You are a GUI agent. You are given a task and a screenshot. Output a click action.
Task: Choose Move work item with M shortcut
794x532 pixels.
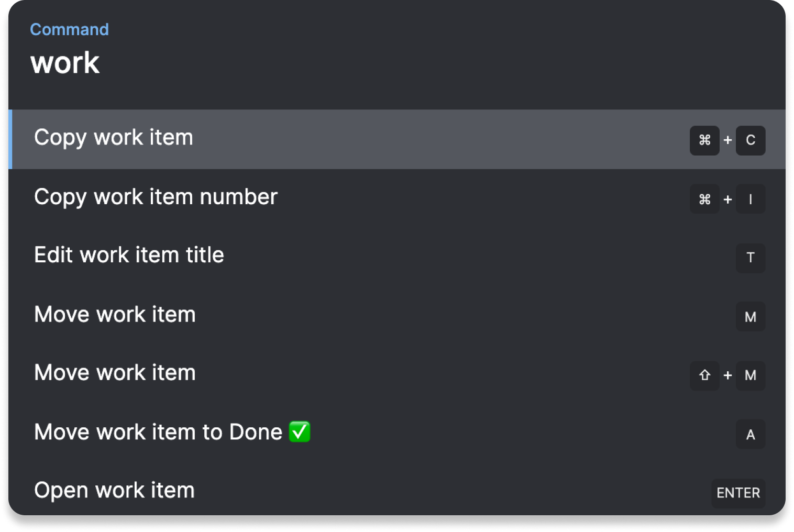click(115, 315)
